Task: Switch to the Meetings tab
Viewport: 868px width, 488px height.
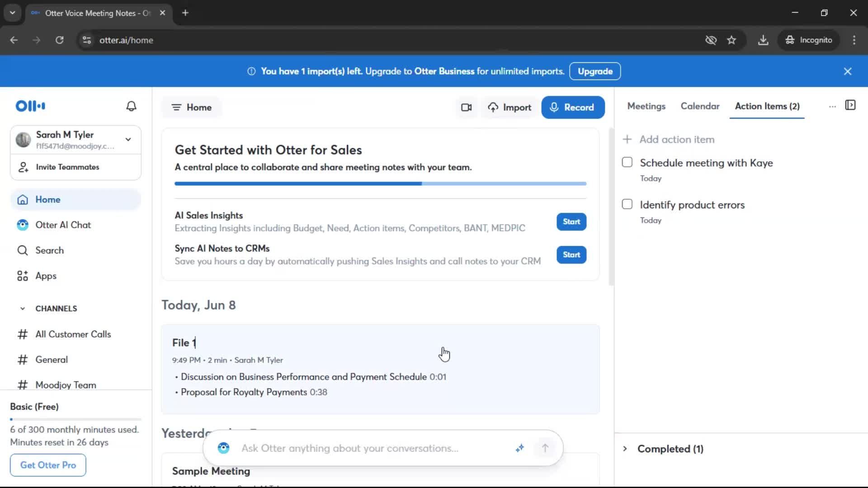Action: pos(646,106)
